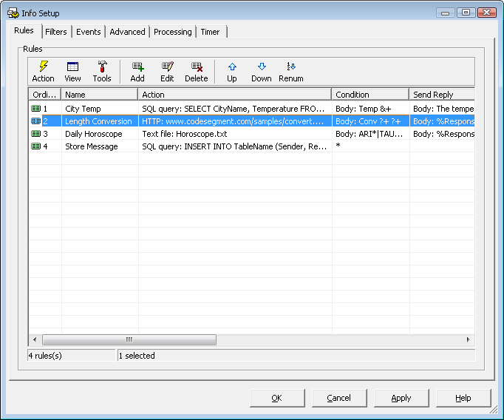Click the Apply button
This screenshot has width=504, height=420.
[401, 398]
